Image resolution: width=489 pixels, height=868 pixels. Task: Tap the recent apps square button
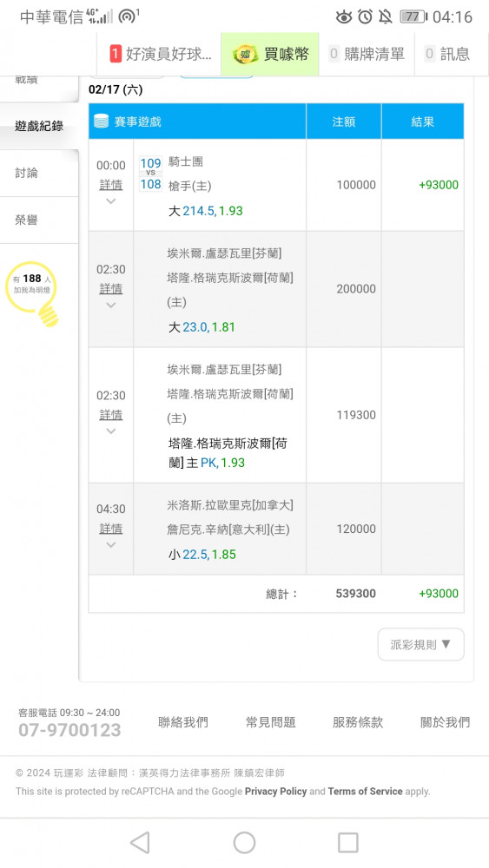347,843
